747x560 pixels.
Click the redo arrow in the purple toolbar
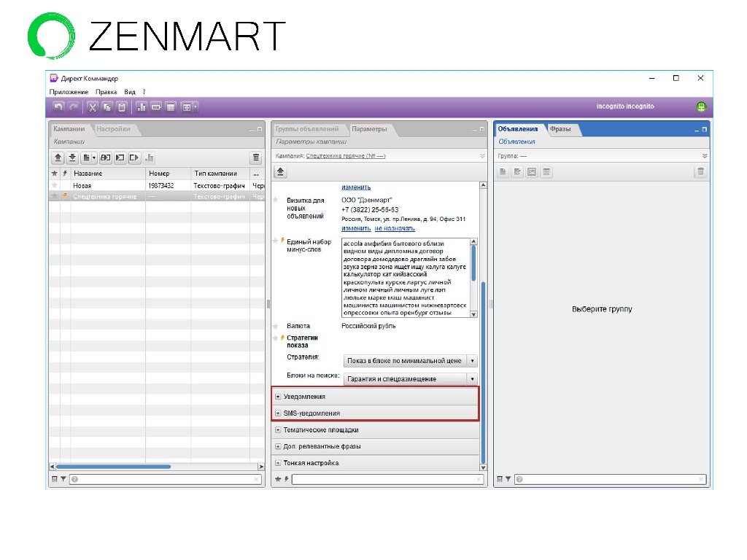74,107
